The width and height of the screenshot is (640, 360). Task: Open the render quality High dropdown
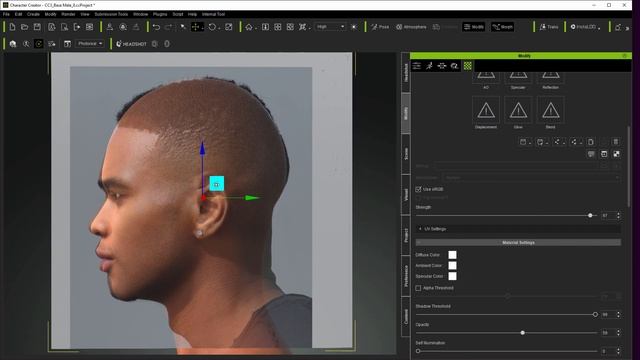click(x=330, y=27)
